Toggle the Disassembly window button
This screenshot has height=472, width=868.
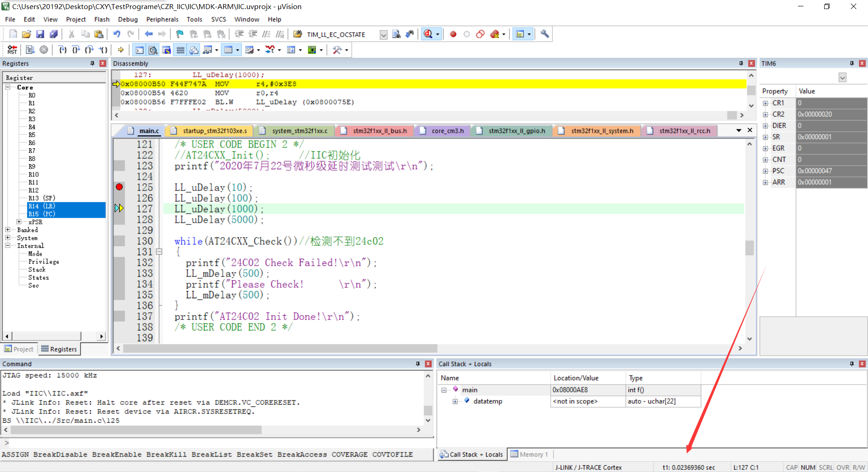coord(153,50)
